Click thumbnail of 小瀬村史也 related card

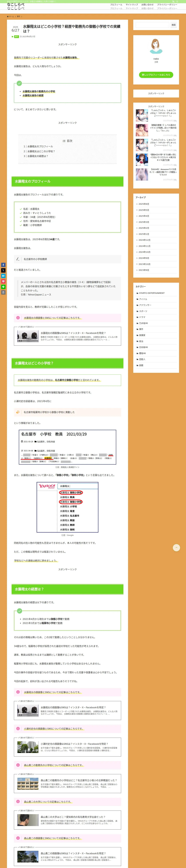(28, 747)
